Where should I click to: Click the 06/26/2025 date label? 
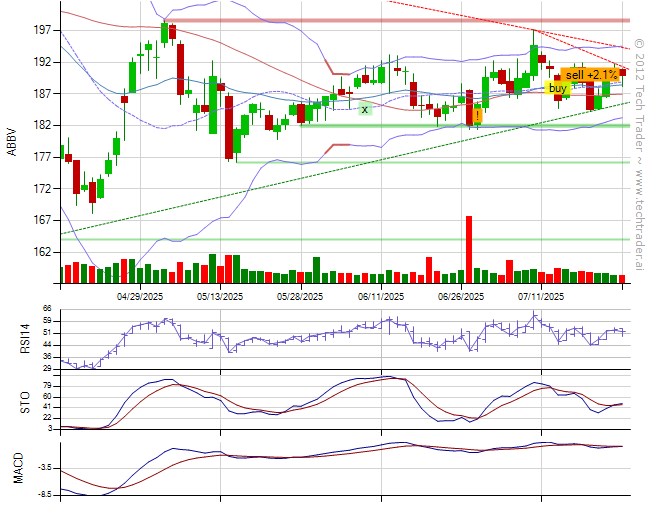coord(461,297)
